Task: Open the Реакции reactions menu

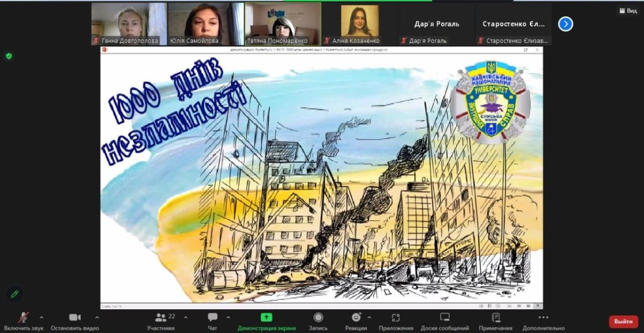Action: (356, 321)
